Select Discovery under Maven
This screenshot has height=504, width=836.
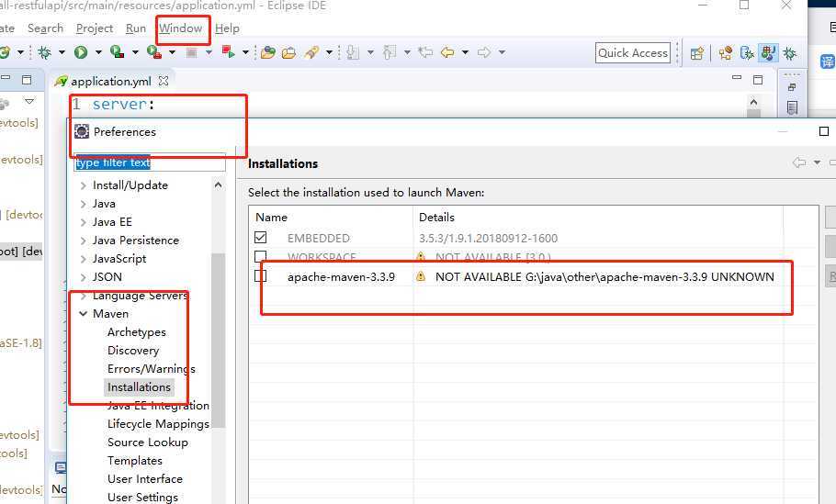133,351
